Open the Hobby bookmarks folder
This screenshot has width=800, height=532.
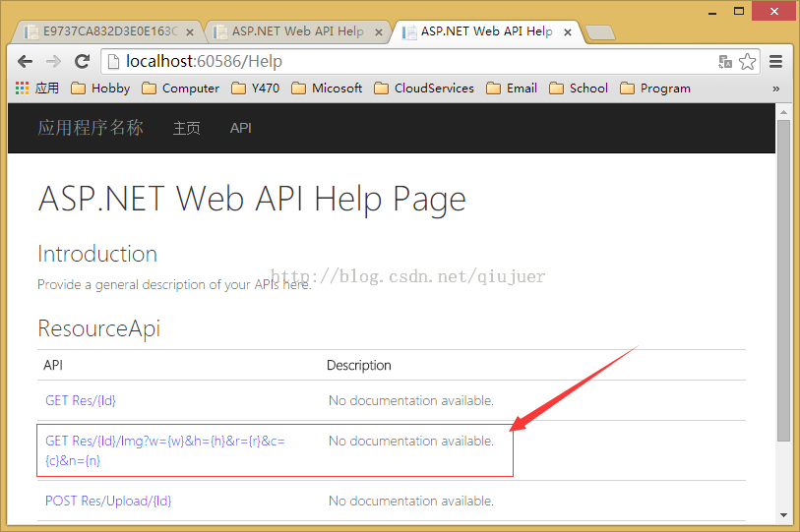point(100,89)
